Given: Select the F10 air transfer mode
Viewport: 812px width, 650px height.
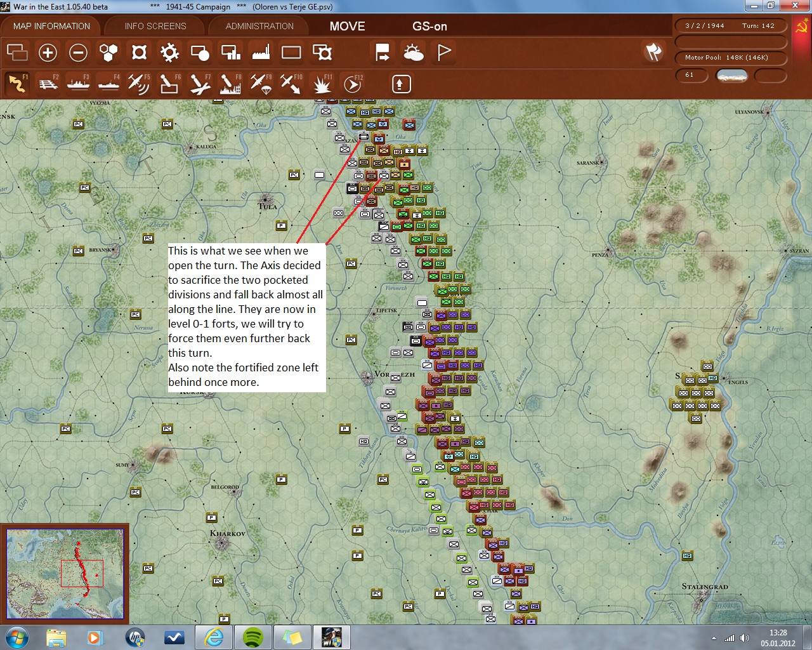Looking at the screenshot, I should pyautogui.click(x=292, y=83).
